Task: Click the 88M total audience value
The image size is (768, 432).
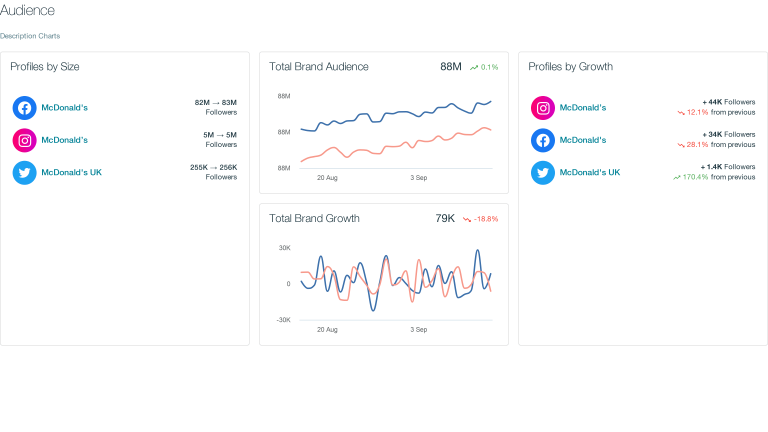Action: coord(451,67)
